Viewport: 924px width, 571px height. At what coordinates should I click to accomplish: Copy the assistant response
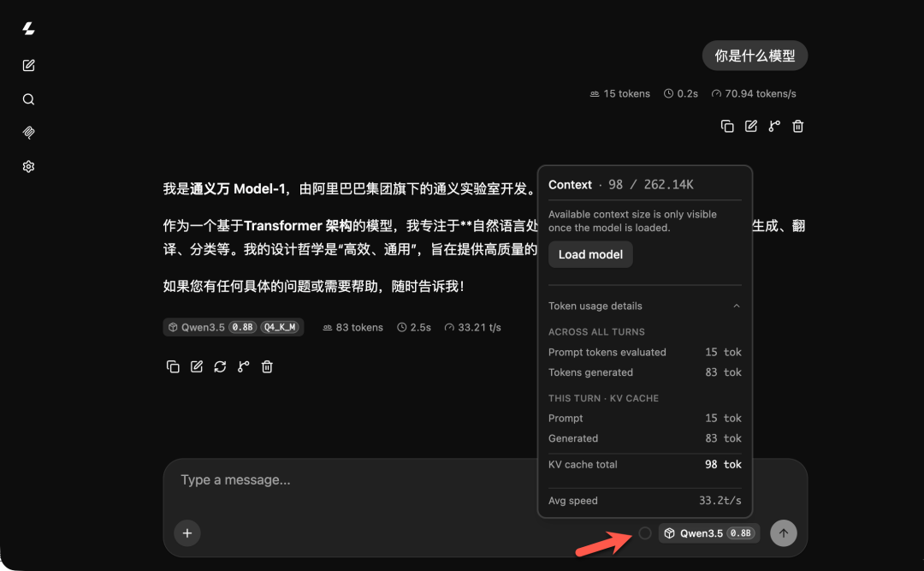click(173, 367)
